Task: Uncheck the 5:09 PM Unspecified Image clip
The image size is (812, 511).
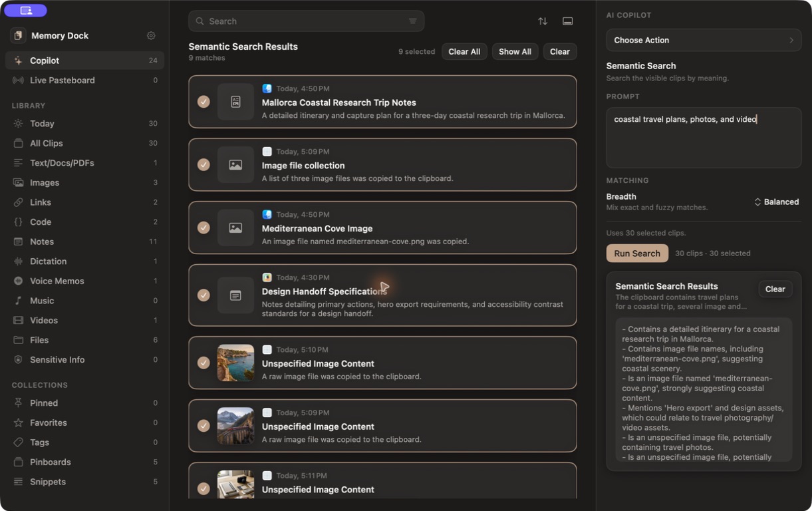Action: [x=203, y=426]
